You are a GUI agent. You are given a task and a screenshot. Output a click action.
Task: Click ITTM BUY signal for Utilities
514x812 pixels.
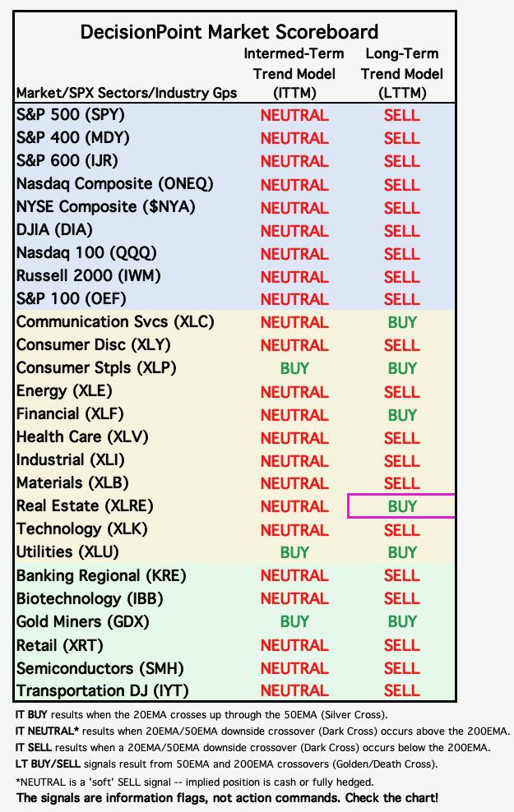[294, 552]
